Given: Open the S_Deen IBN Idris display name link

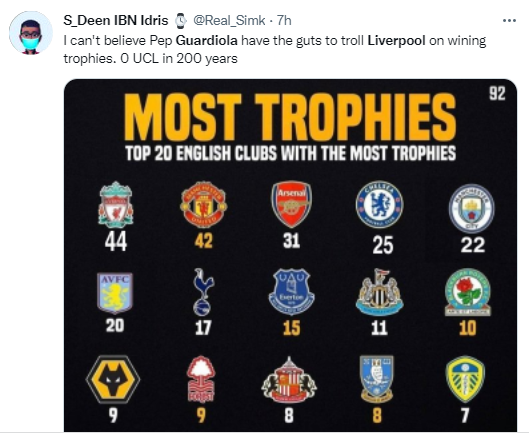Looking at the screenshot, I should click(x=116, y=20).
